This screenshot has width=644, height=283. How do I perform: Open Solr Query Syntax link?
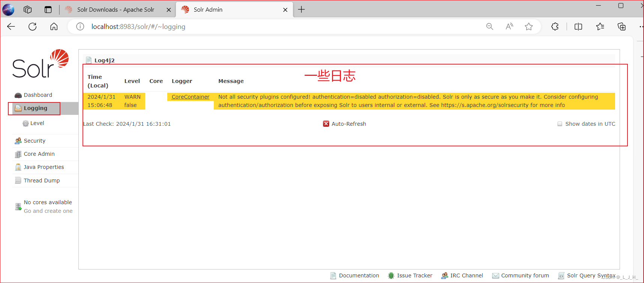pos(591,275)
